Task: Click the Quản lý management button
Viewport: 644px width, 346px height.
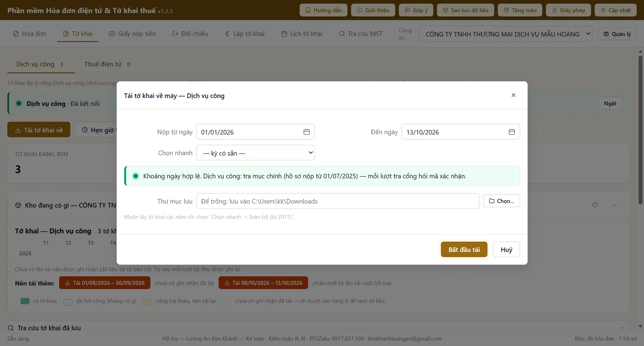Action: (x=617, y=34)
